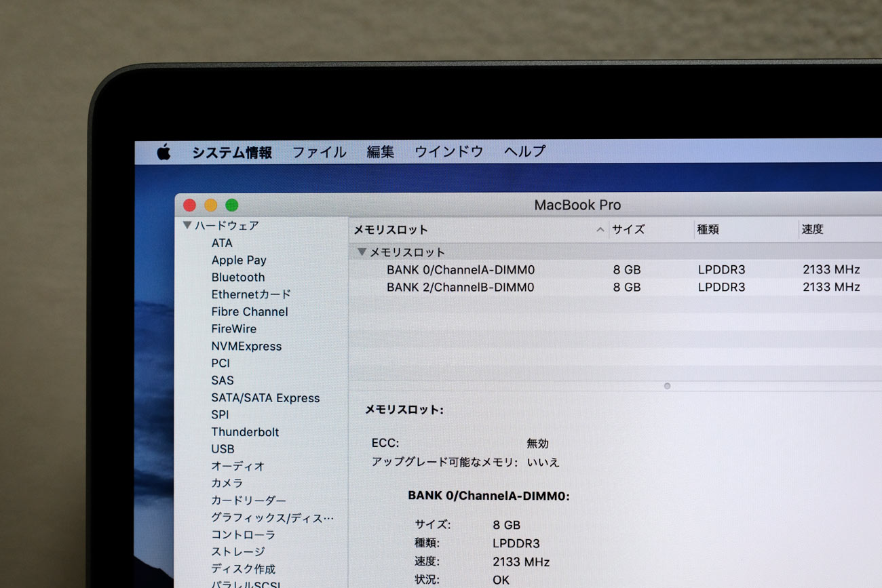This screenshot has width=882, height=588.
Task: Select グラフィックス/ディス… in the sidebar
Action: [x=272, y=518]
